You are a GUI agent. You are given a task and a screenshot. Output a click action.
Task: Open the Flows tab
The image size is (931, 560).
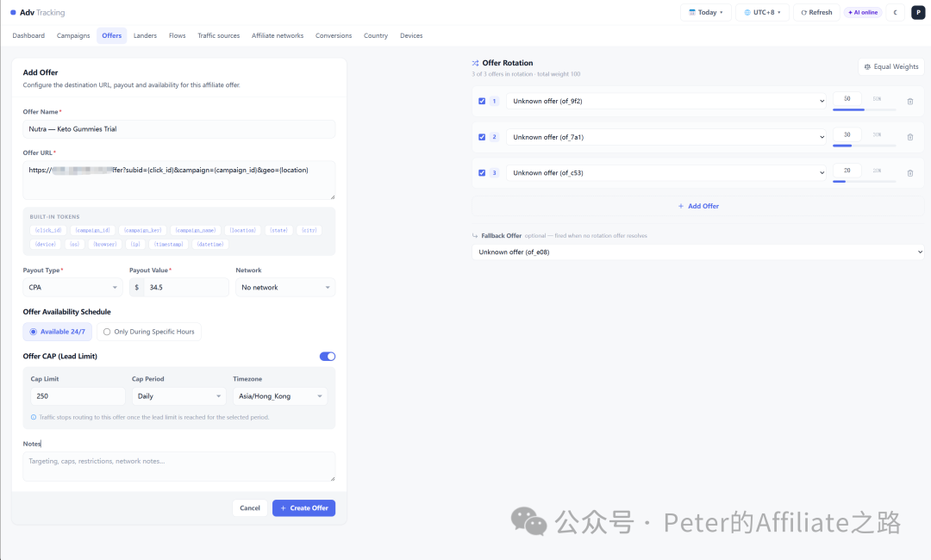[177, 35]
